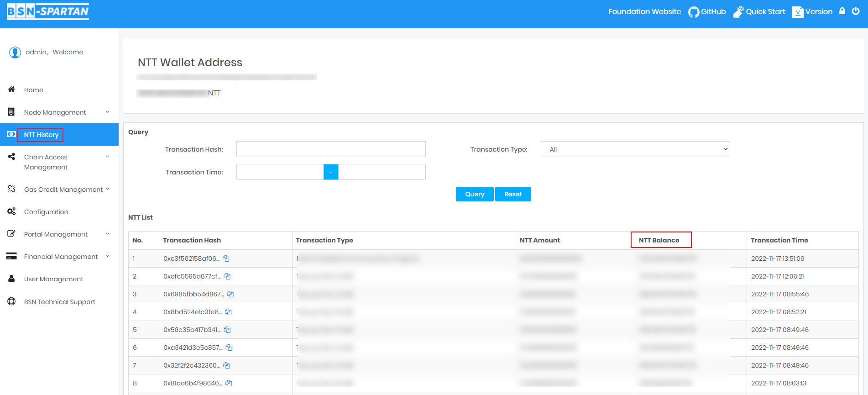Open User Management in the sidebar
This screenshot has width=868, height=395.
point(53,279)
